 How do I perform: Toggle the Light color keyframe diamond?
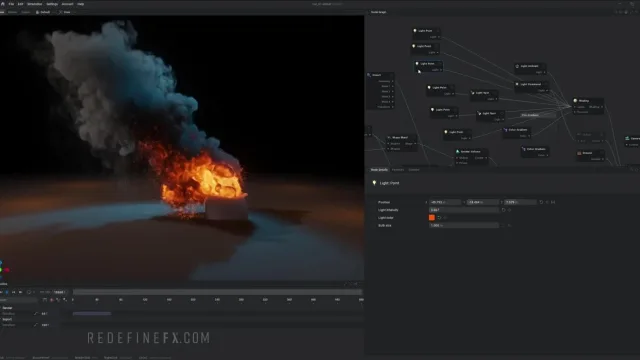(445, 218)
